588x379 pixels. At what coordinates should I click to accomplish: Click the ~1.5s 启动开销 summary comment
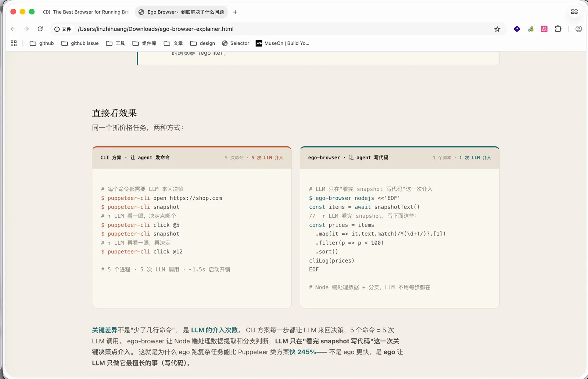165,270
